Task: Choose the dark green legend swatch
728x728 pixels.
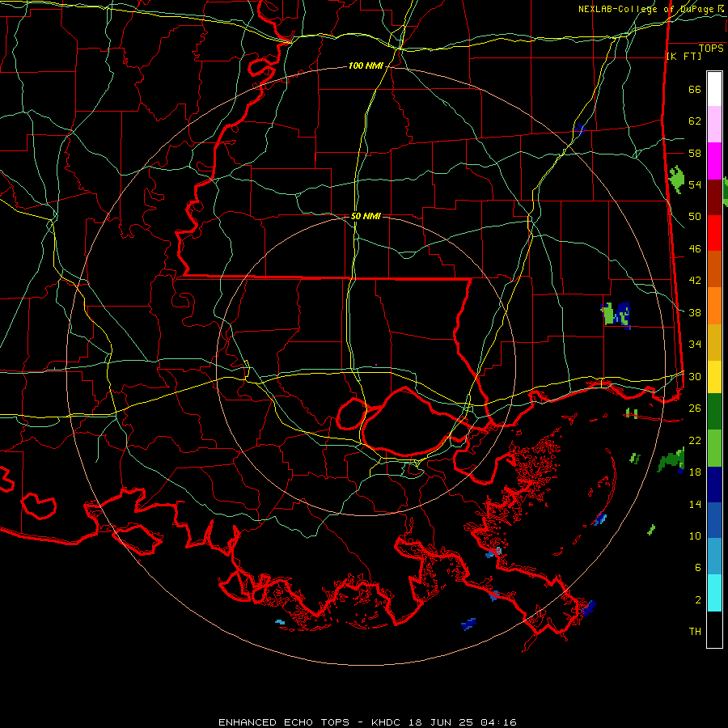Action: click(x=714, y=412)
